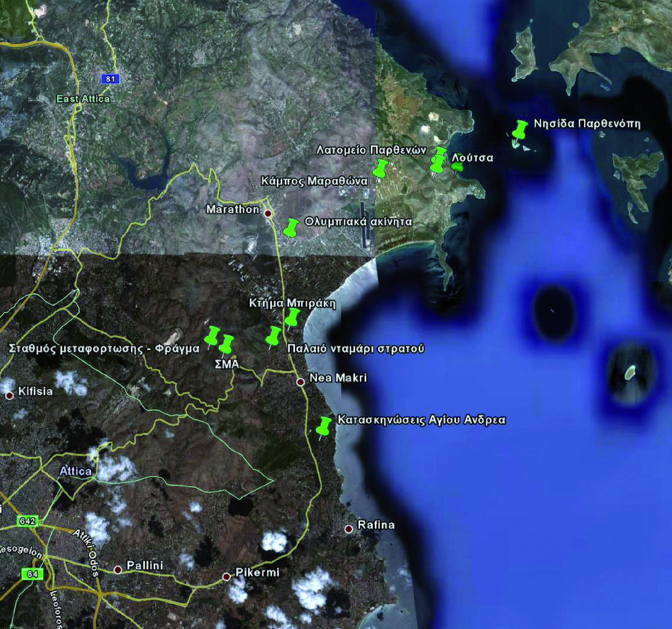
Task: Select the Rafina place marker dot
Action: pos(348,529)
